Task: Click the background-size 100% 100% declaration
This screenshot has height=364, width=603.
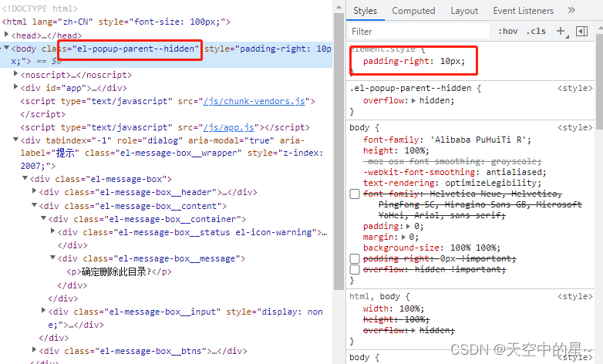Action: (x=432, y=248)
